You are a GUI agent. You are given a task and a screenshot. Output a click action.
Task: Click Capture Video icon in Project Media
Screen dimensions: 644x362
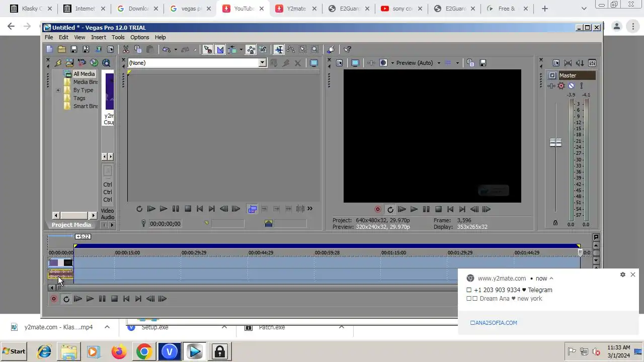pos(82,63)
